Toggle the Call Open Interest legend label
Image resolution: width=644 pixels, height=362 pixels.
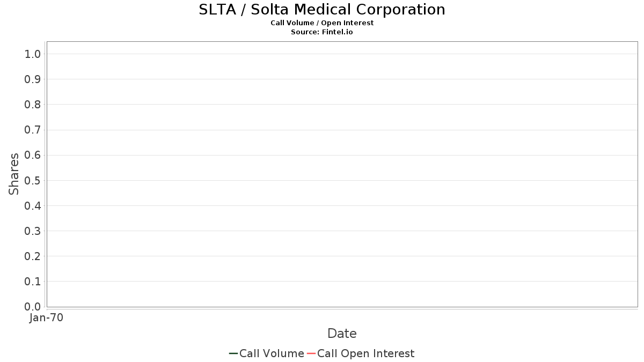pos(365,353)
